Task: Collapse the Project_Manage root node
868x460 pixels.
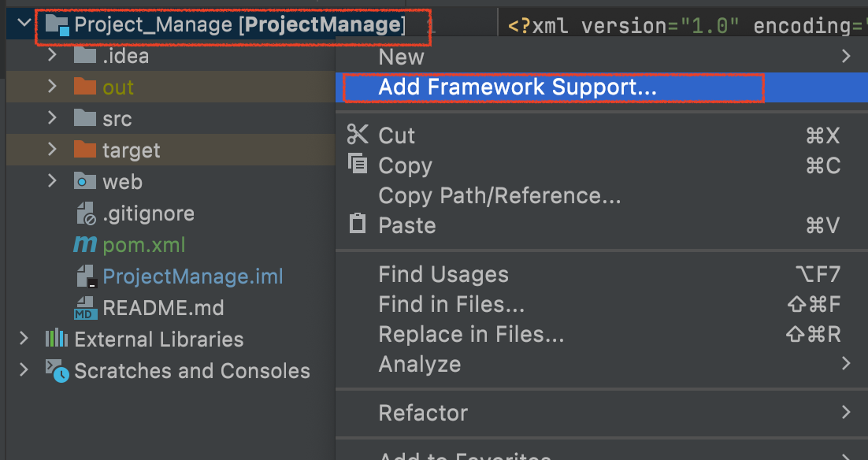Action: coord(24,24)
